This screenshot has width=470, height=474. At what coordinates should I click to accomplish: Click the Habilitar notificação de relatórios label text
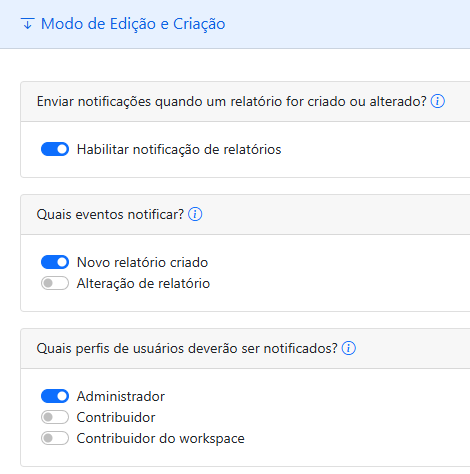click(179, 149)
